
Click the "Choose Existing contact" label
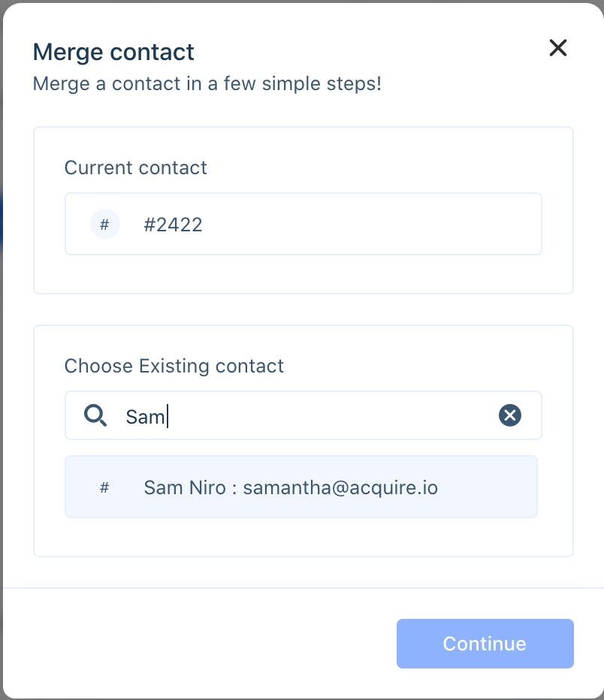click(174, 366)
